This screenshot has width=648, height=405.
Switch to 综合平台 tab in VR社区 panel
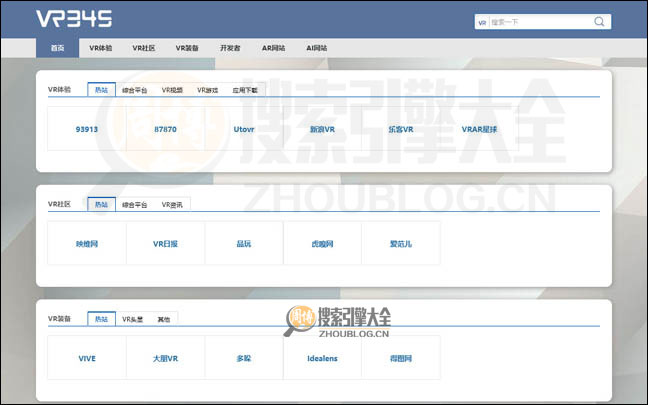coord(134,205)
